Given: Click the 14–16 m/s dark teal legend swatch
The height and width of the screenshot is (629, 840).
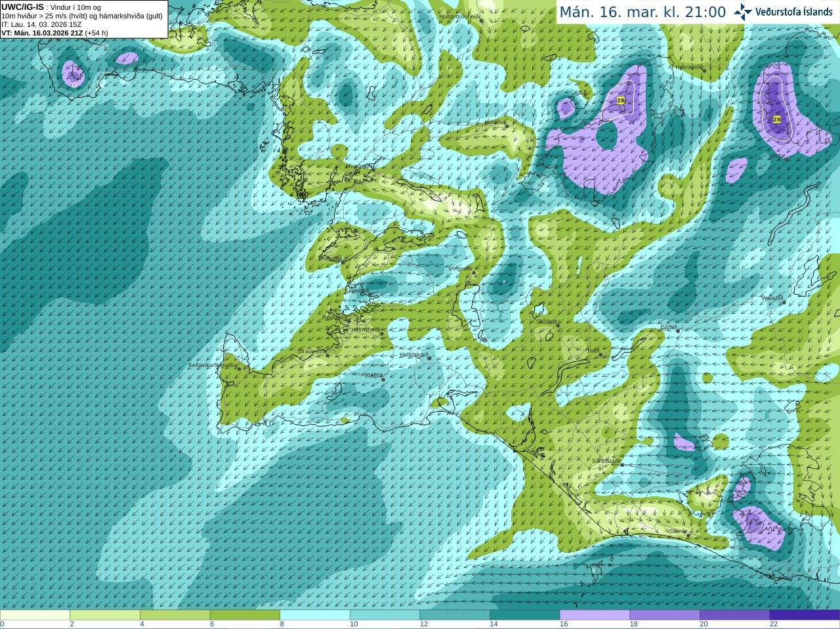Looking at the screenshot, I should coord(525,615).
